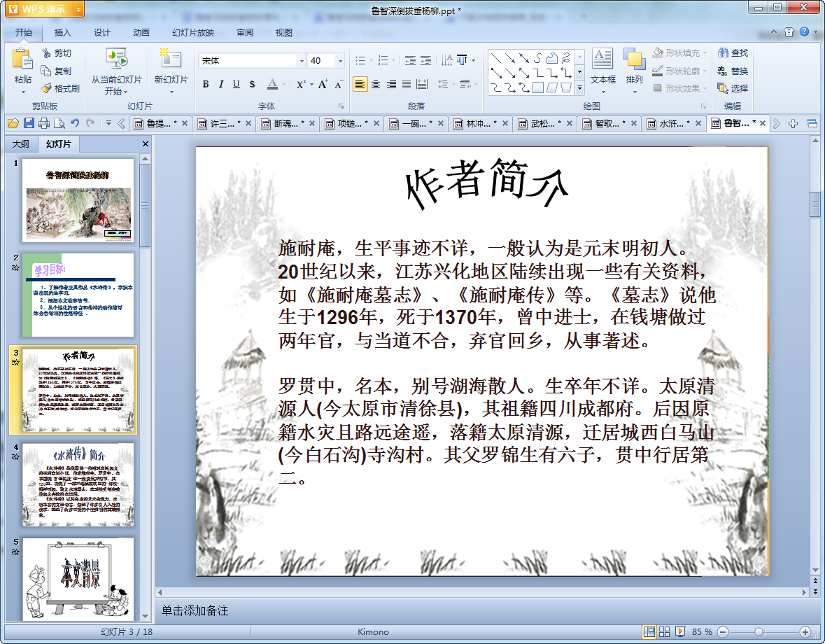The image size is (825, 644).
Task: Open the Review (审阅) ribbon tab
Action: click(x=245, y=33)
